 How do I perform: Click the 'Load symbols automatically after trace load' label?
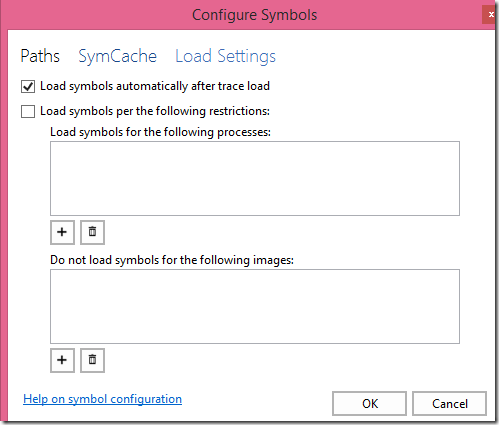coord(155,86)
